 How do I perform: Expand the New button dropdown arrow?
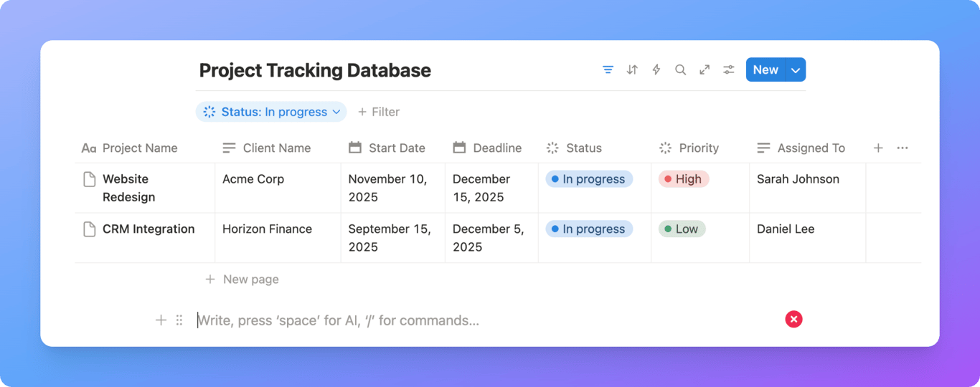pyautogui.click(x=796, y=70)
